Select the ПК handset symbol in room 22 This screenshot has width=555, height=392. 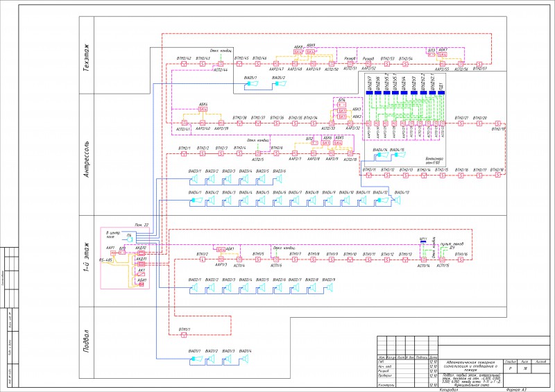click(130, 240)
